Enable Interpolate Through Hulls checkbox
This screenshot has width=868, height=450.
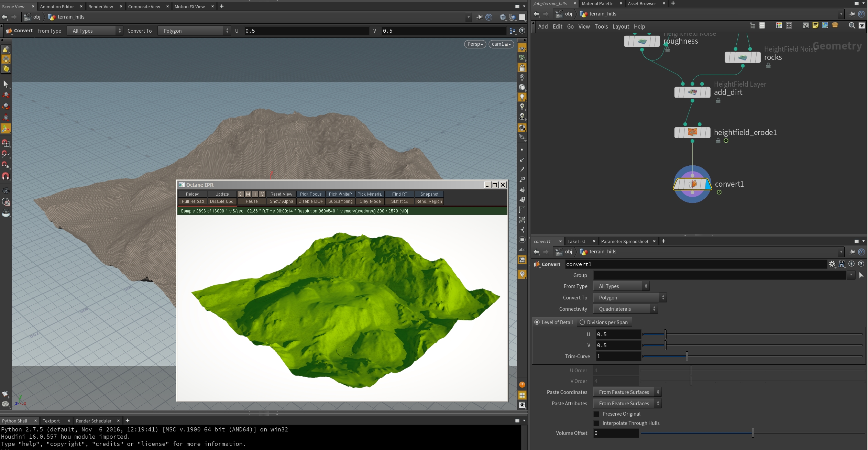(x=596, y=423)
